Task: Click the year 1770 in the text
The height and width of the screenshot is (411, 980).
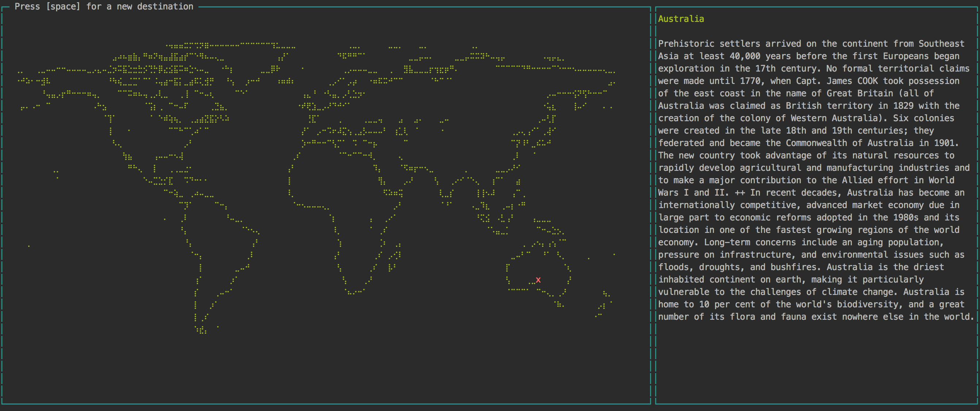Action: coord(750,81)
